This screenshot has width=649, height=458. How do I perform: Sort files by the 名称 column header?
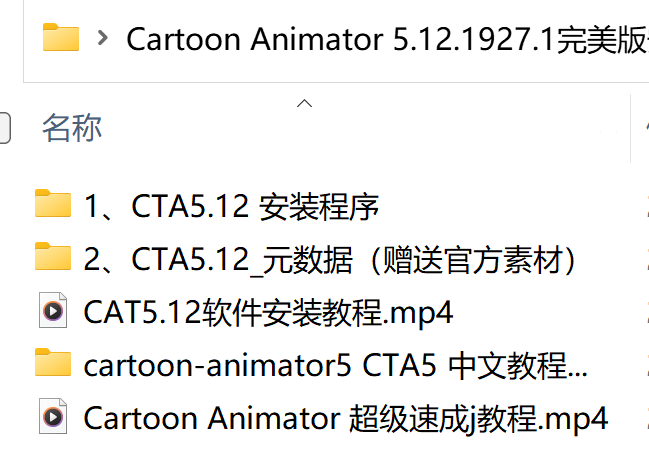[x=72, y=128]
